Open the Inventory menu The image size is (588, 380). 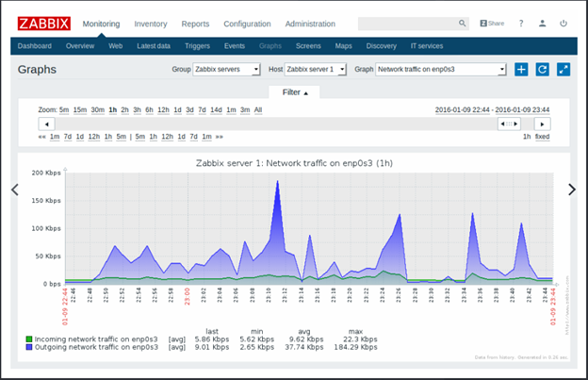[151, 24]
